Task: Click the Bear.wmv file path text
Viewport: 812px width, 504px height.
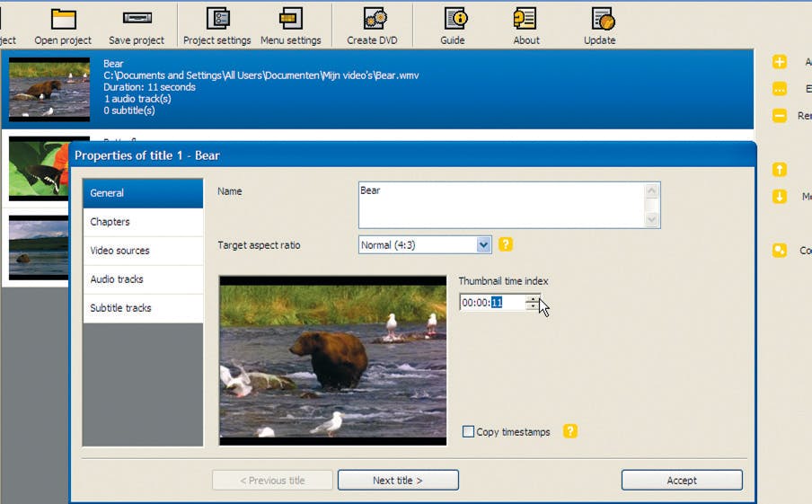Action: click(261, 75)
